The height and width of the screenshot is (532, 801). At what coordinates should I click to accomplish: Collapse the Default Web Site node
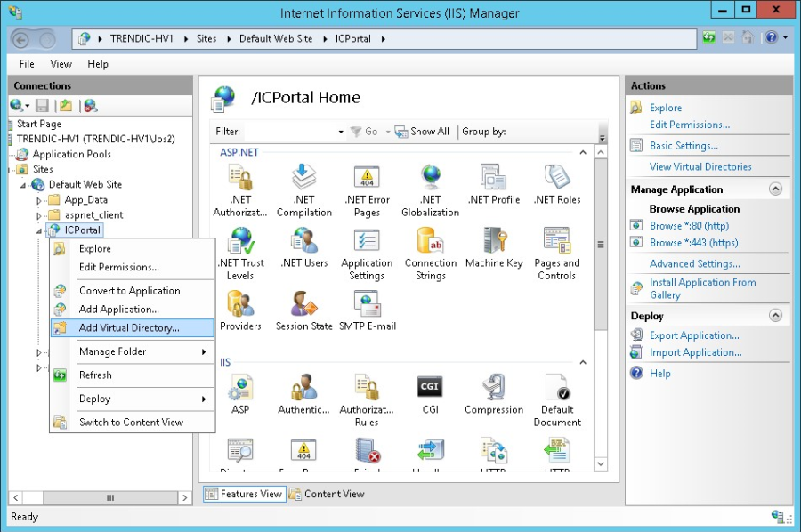pyautogui.click(x=23, y=185)
